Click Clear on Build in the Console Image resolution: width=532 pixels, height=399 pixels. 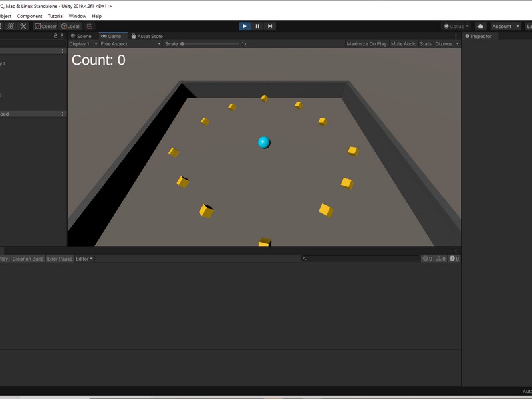28,257
